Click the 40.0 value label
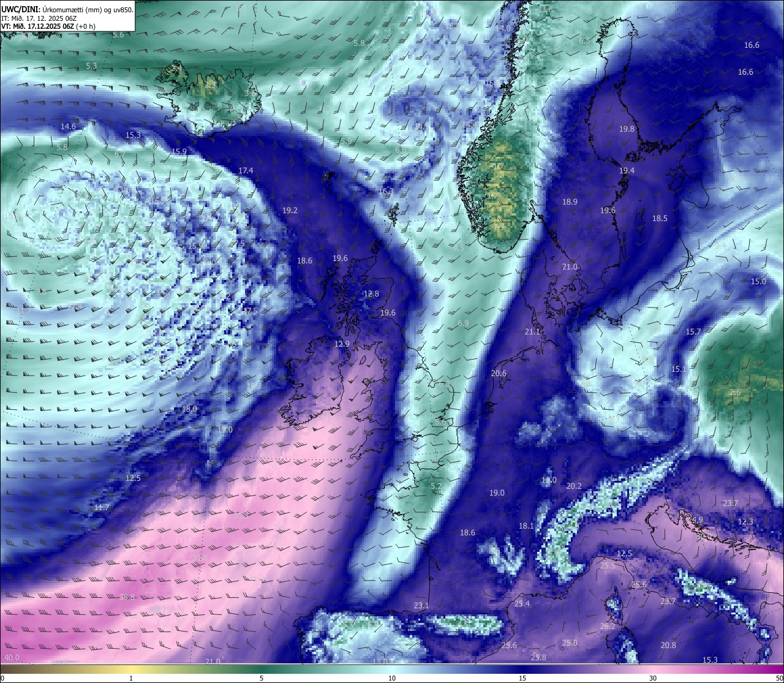Image resolution: width=784 pixels, height=683 pixels. 12,657
